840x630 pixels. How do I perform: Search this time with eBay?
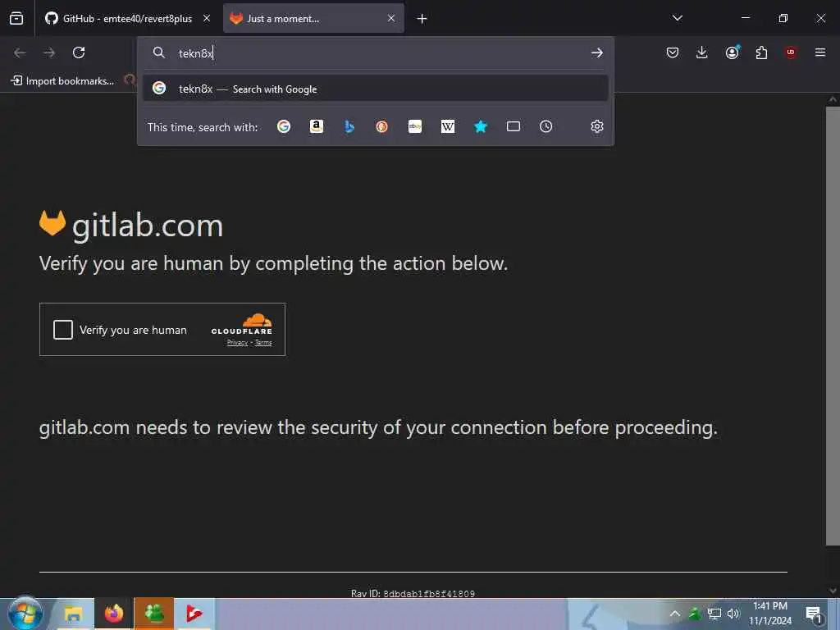point(415,126)
